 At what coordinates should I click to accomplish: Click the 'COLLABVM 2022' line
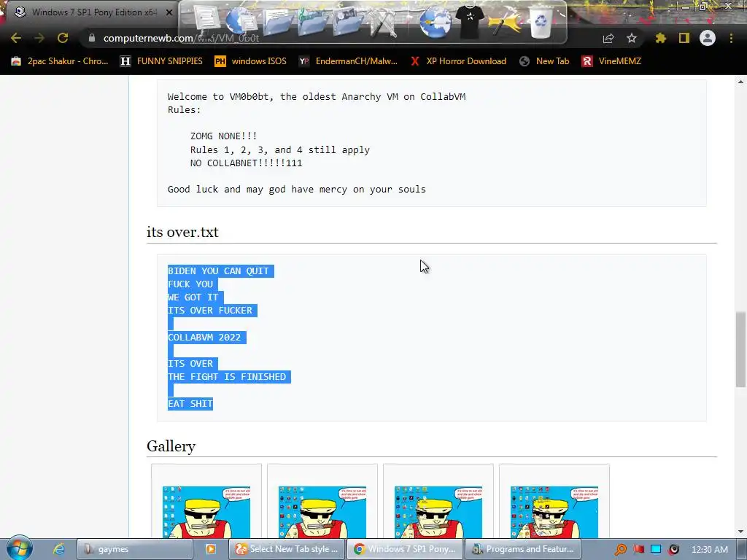(204, 337)
